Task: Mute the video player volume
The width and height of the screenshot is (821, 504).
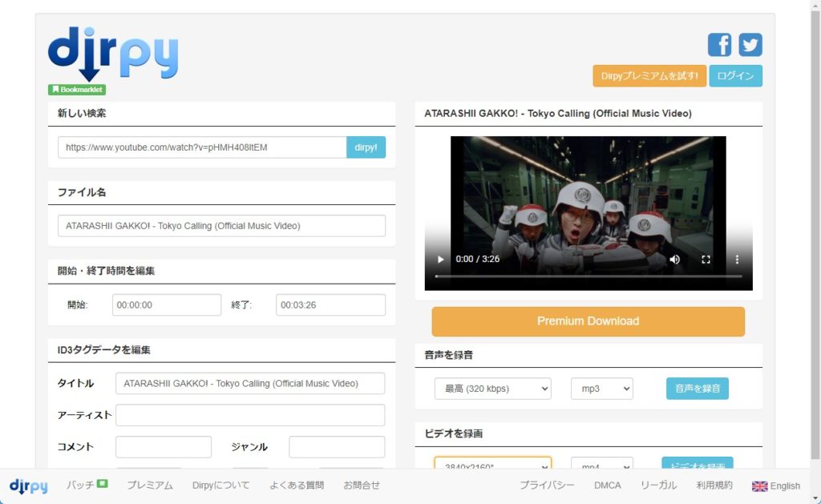Action: point(675,260)
